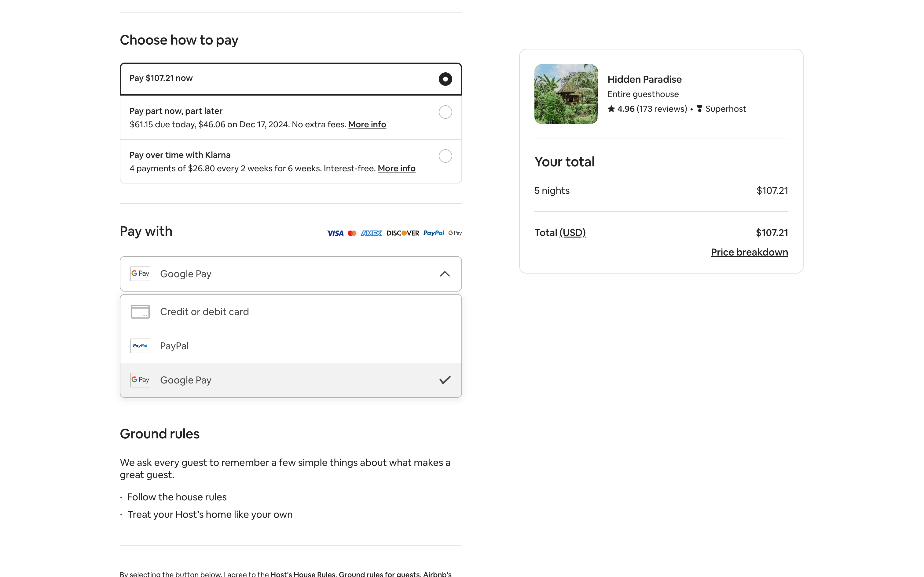This screenshot has height=577, width=924.
Task: Click the Visa logo icon
Action: [x=335, y=233]
